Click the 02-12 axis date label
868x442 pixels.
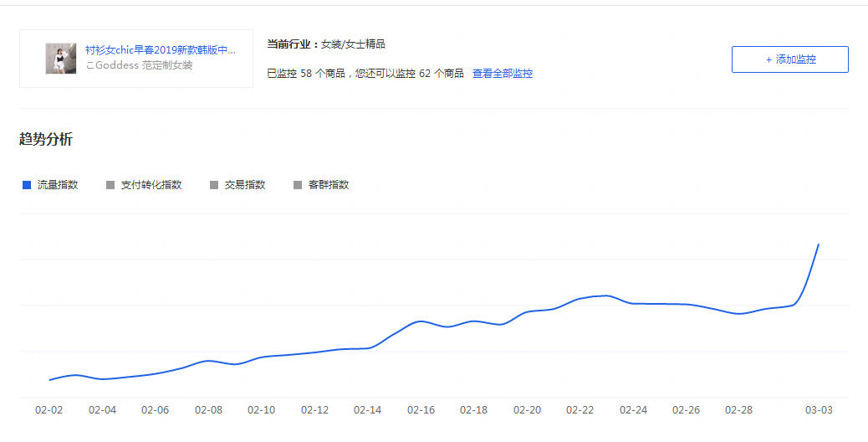click(315, 410)
